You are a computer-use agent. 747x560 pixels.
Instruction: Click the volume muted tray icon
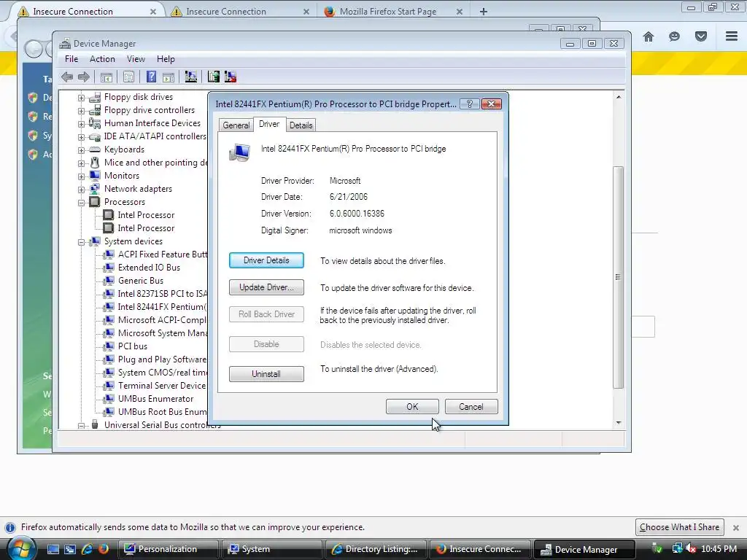click(691, 549)
